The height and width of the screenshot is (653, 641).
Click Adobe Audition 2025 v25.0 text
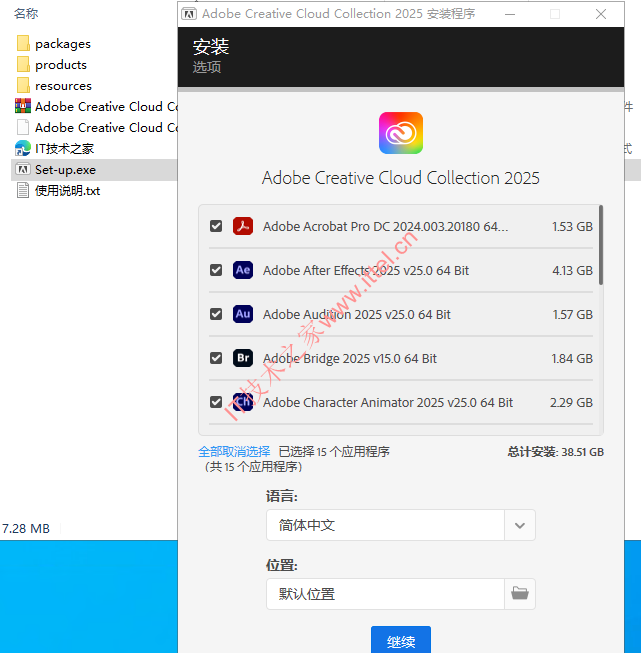357,314
